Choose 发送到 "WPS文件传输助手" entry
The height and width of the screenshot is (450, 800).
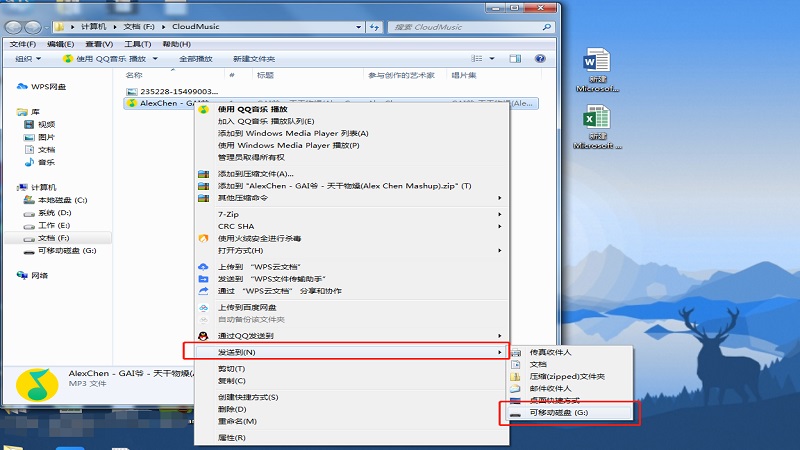click(352, 279)
